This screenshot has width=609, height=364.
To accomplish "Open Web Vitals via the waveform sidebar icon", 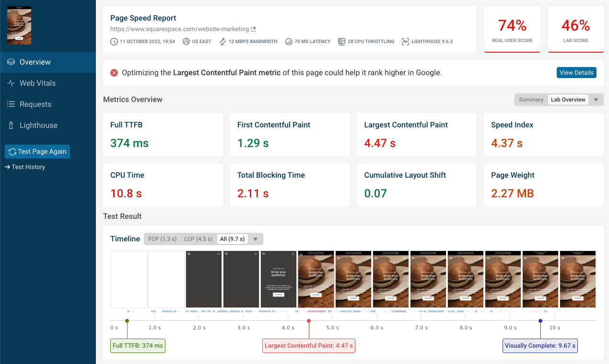I will pyautogui.click(x=11, y=83).
